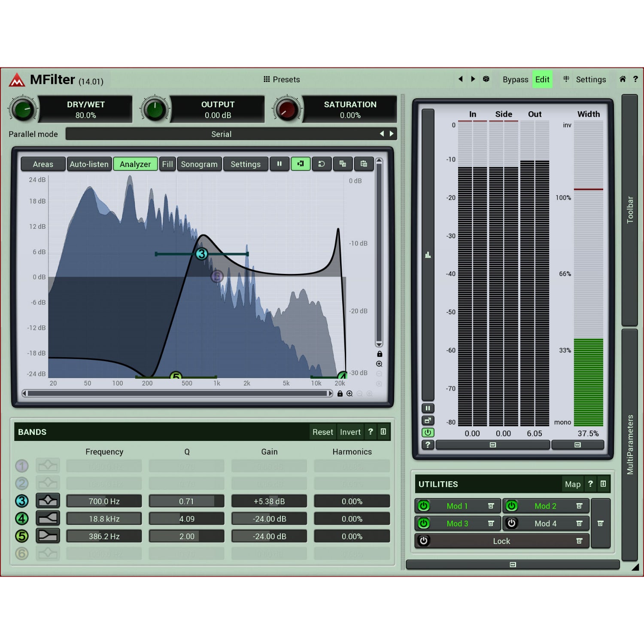Screen dimensions: 644x644
Task: Enable the Lock power button
Action: 424,541
